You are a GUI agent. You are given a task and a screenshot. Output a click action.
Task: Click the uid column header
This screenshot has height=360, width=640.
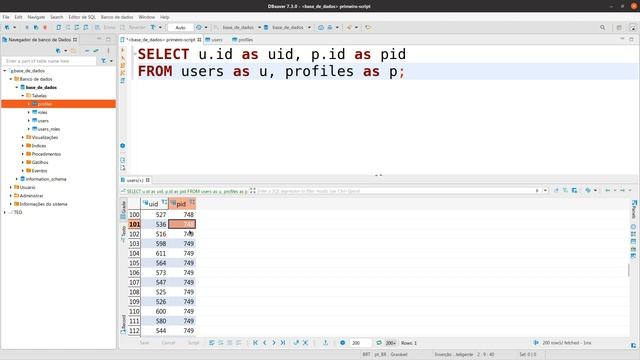[153, 204]
